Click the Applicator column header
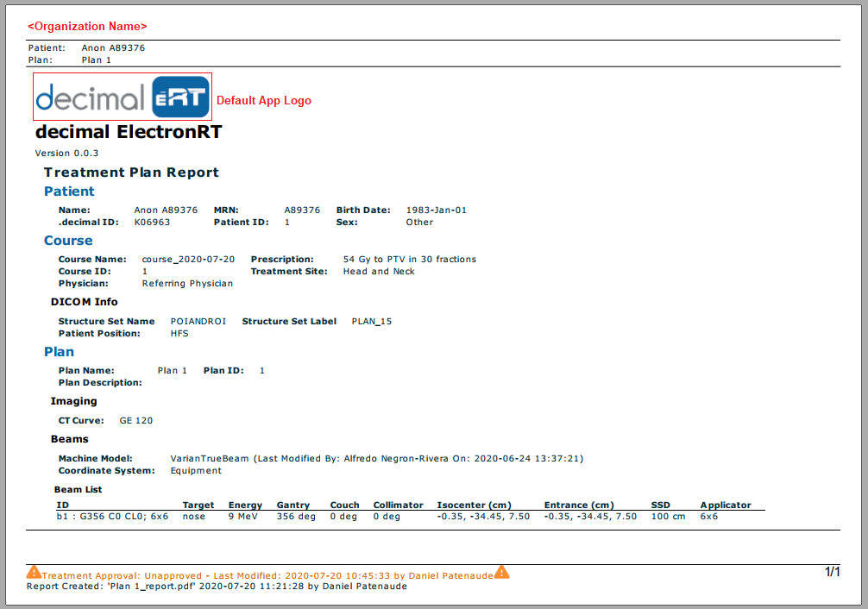 coord(725,505)
